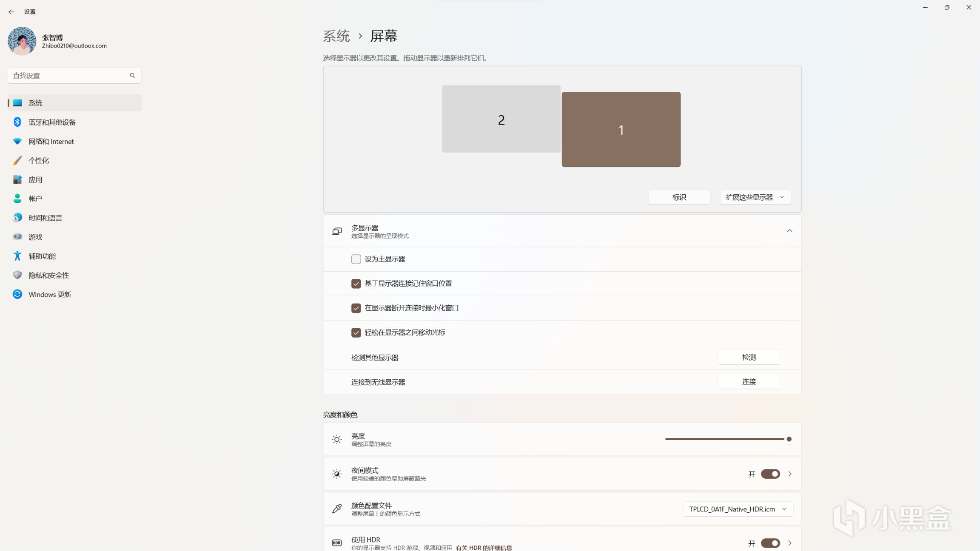Select display 2 in the monitor layout
This screenshot has height=551, width=980.
point(501,119)
